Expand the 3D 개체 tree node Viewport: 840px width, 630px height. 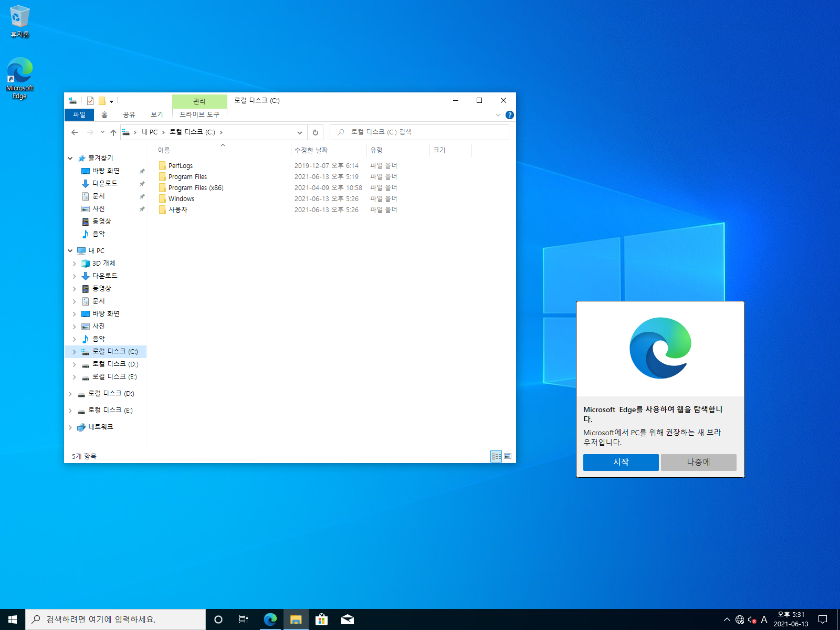click(x=74, y=264)
